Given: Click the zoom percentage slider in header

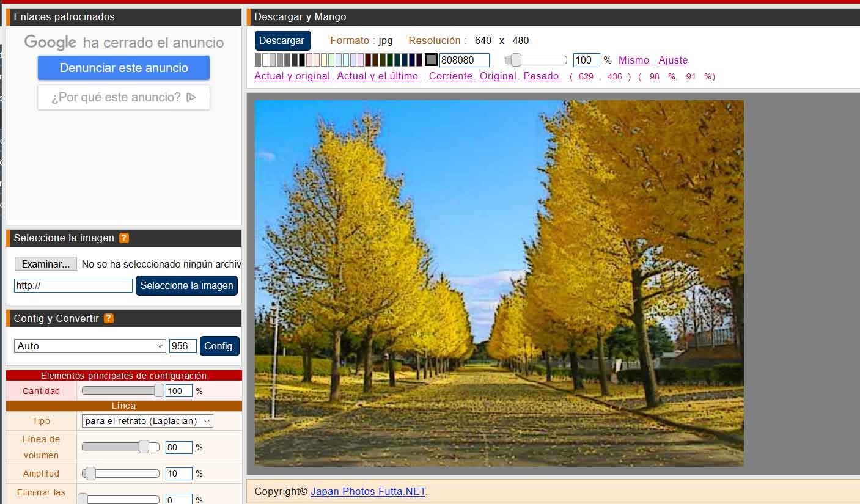Looking at the screenshot, I should coord(536,60).
